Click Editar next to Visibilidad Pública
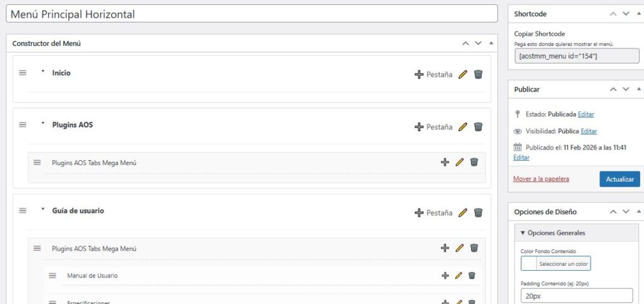644x304 pixels. (x=589, y=131)
